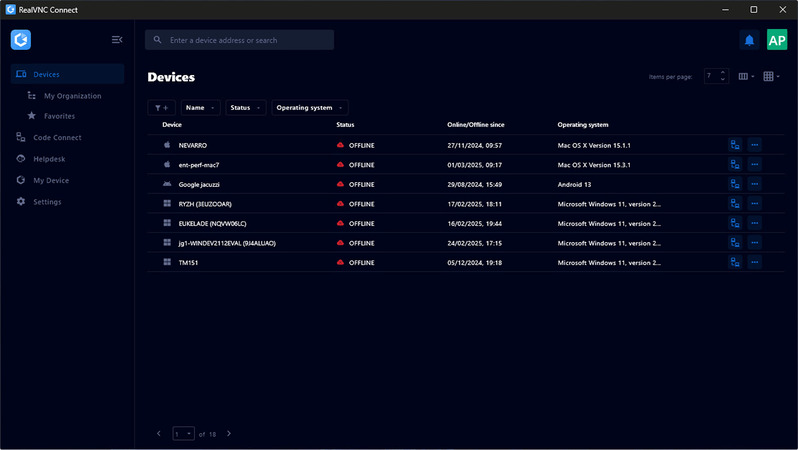This screenshot has height=450, width=798.
Task: Open more options menu for TM151
Action: click(x=755, y=262)
